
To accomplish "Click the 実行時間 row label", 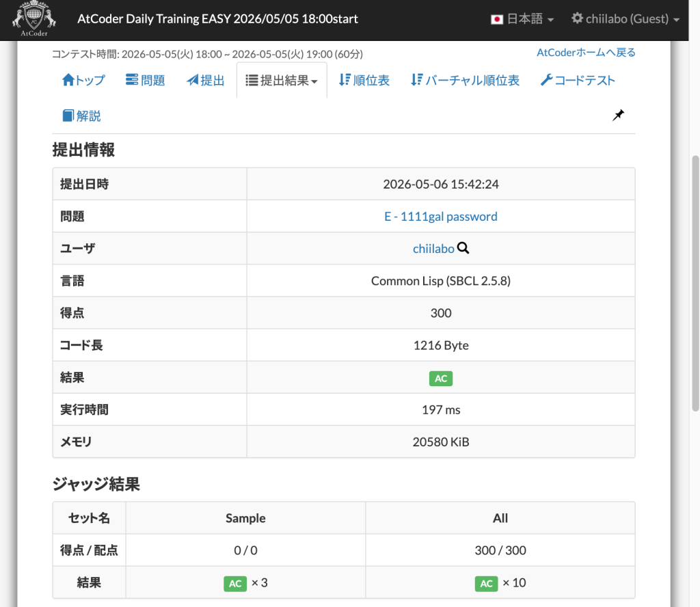I will pos(84,409).
